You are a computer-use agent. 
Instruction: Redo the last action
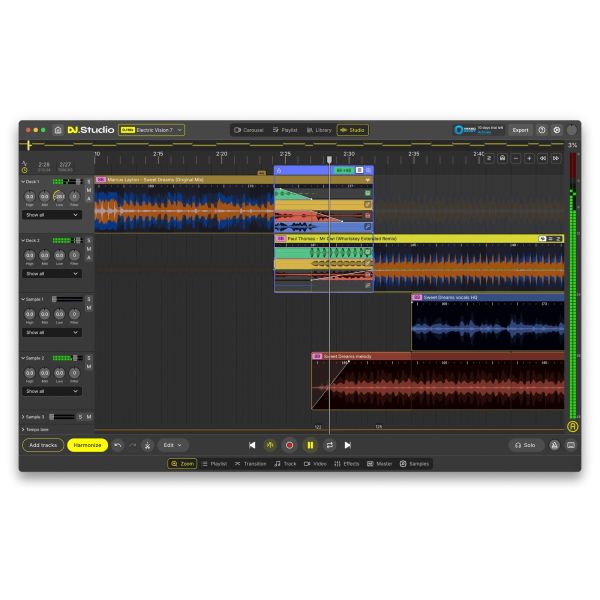[132, 445]
